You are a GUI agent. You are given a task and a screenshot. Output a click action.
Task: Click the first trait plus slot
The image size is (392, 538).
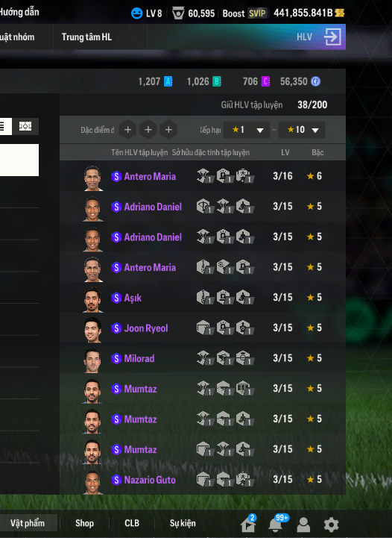pos(128,130)
